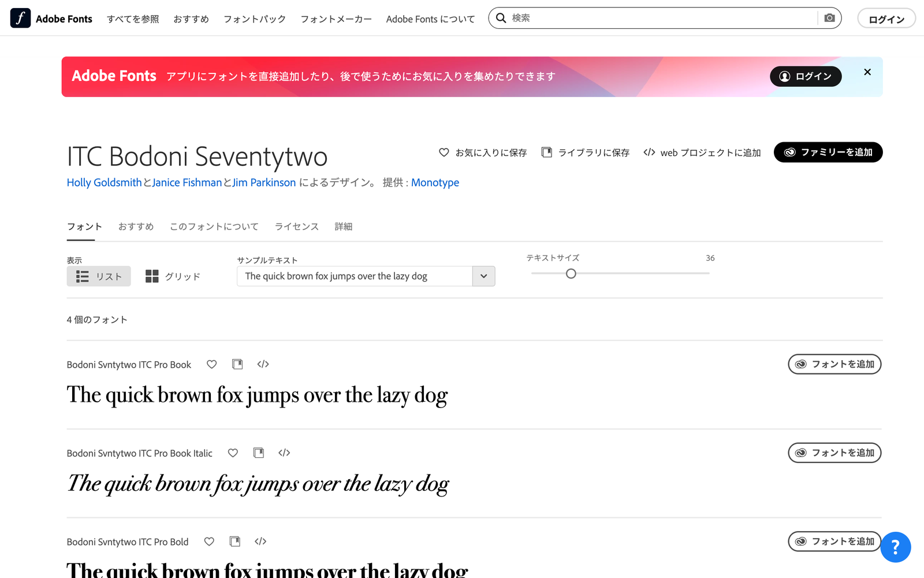Switch to the おすすめ tab below the title
Screen dimensions: 924x578
[x=136, y=227]
